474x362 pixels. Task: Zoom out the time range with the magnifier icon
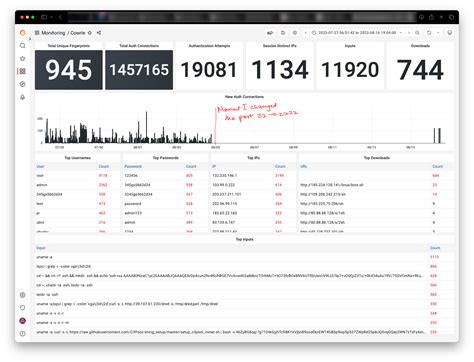coord(417,33)
